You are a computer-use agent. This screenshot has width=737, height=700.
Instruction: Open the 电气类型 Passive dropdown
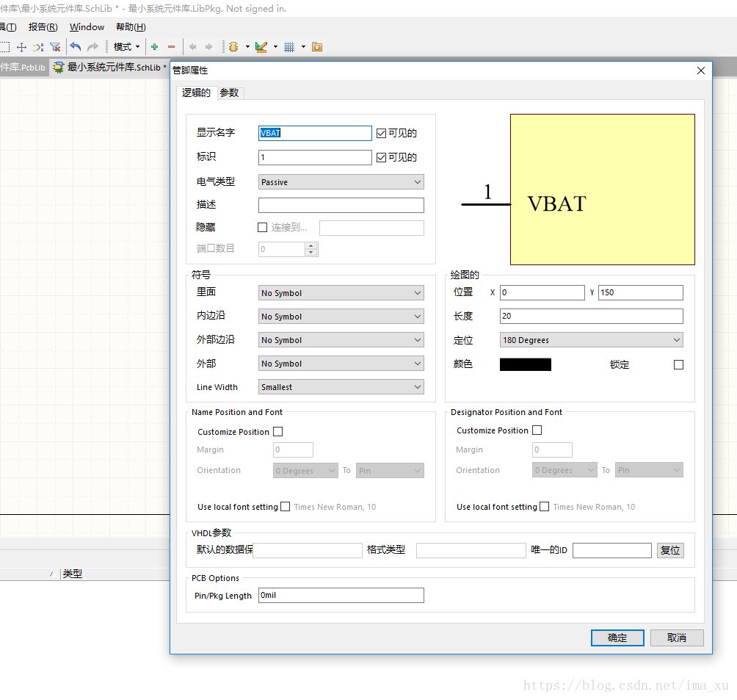(x=341, y=182)
